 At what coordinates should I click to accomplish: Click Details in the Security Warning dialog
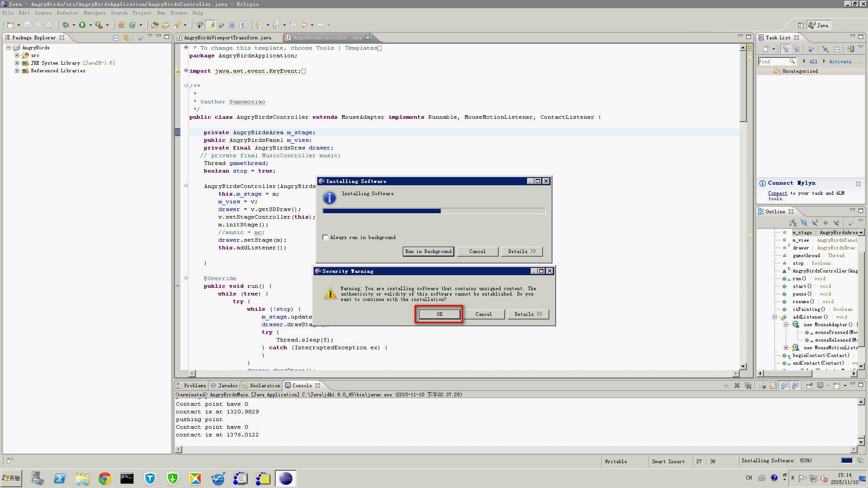pyautogui.click(x=528, y=314)
